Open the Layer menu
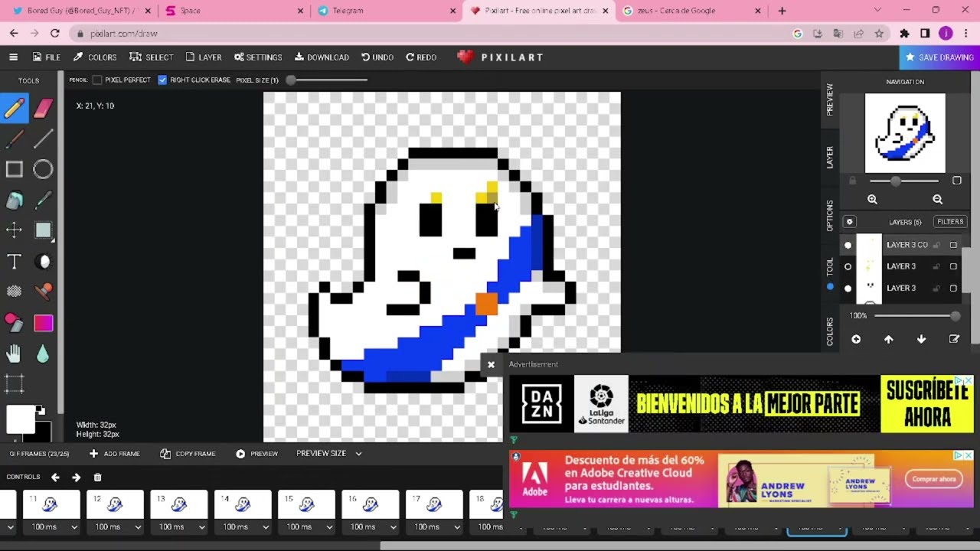Screen dimensions: 980x551 click(204, 57)
